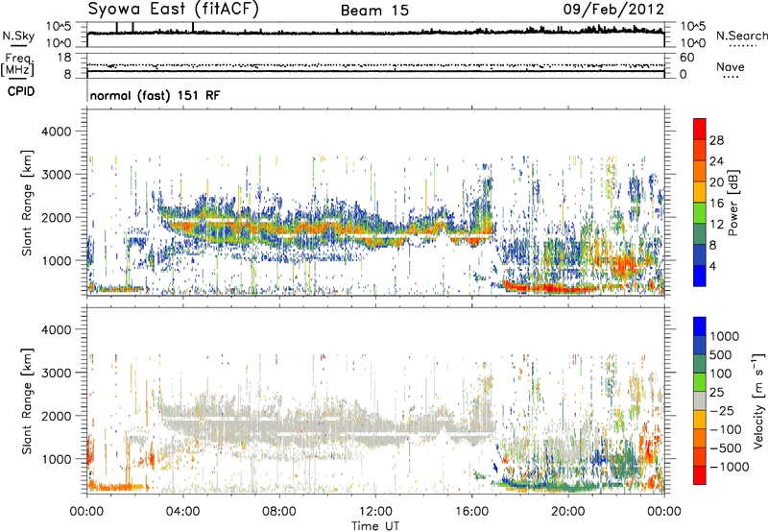Click the solid line sample under "N.Sky"

coord(18,45)
